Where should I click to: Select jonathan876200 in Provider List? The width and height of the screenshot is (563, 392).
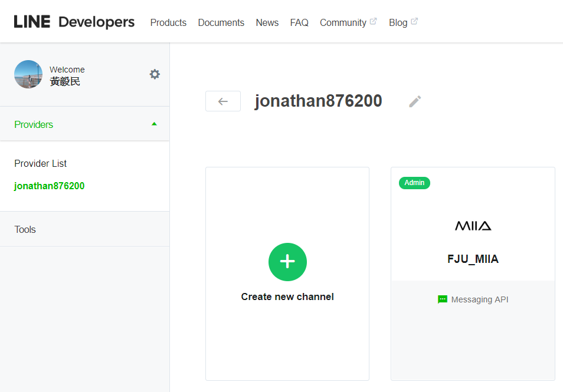pos(50,186)
